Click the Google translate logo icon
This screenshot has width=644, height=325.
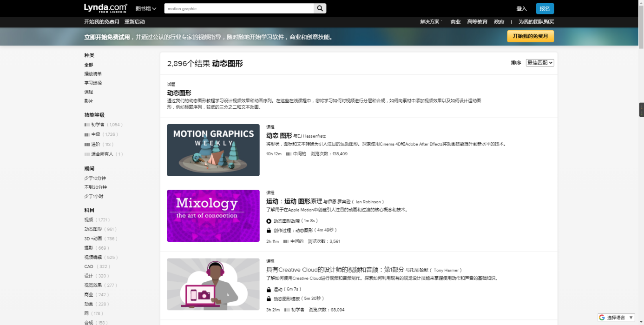click(x=602, y=318)
